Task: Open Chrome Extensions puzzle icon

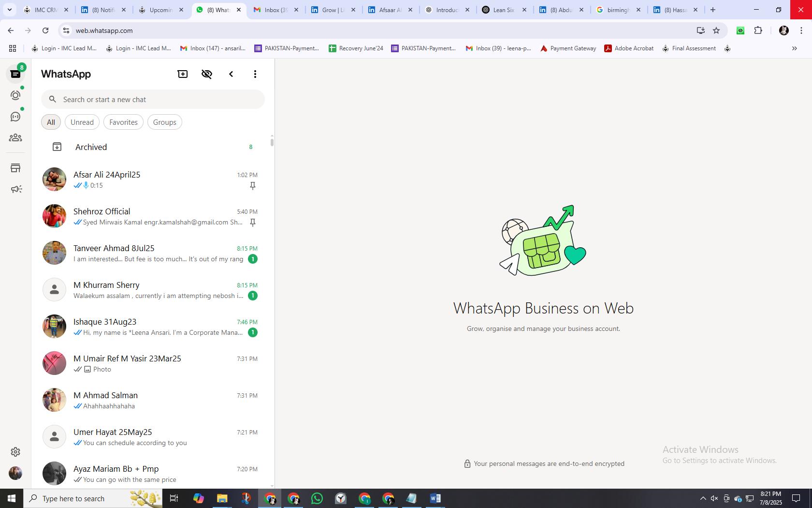Action: click(758, 30)
